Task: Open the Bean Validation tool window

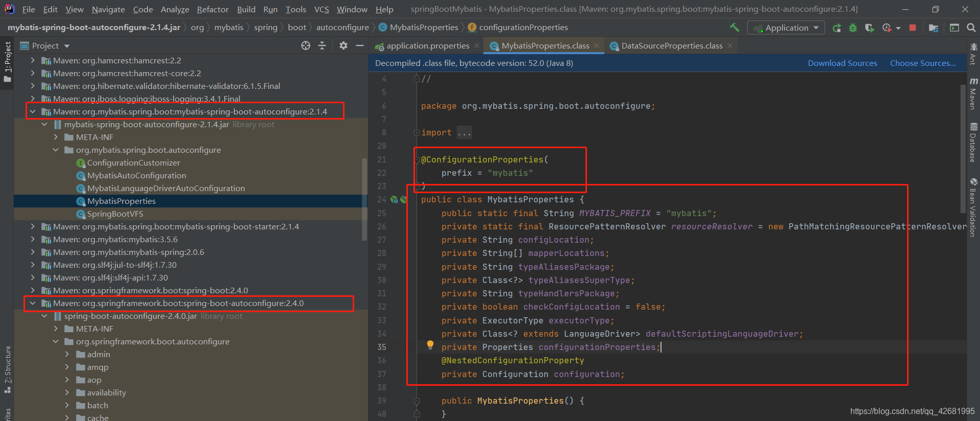Action: [x=973, y=207]
